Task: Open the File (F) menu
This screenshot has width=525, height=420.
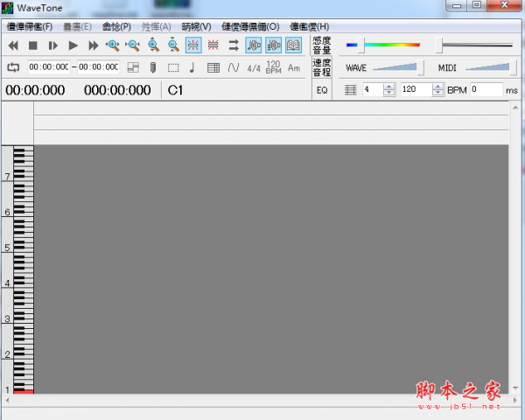Action: [x=30, y=27]
